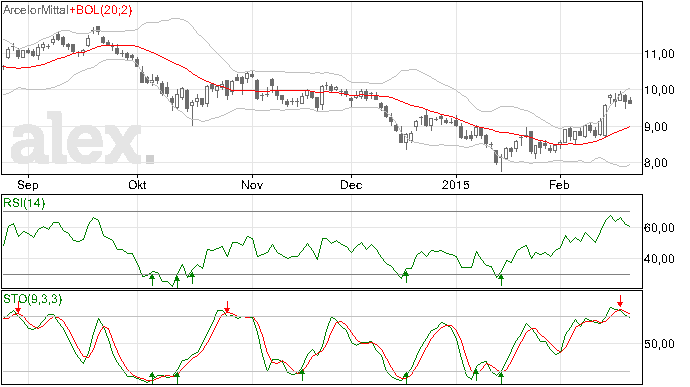The height and width of the screenshot is (387, 690).
Task: Click the green buy arrow in December on RSI
Action: (x=406, y=277)
